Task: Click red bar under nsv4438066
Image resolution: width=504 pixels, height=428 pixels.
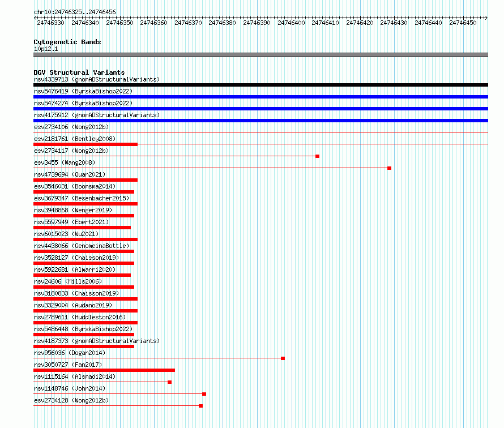Action: (84, 251)
